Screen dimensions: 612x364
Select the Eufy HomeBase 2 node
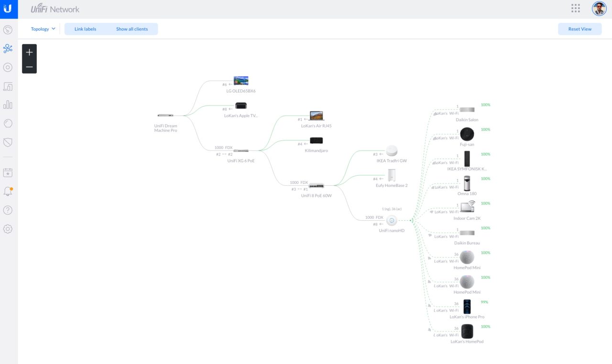pyautogui.click(x=392, y=175)
